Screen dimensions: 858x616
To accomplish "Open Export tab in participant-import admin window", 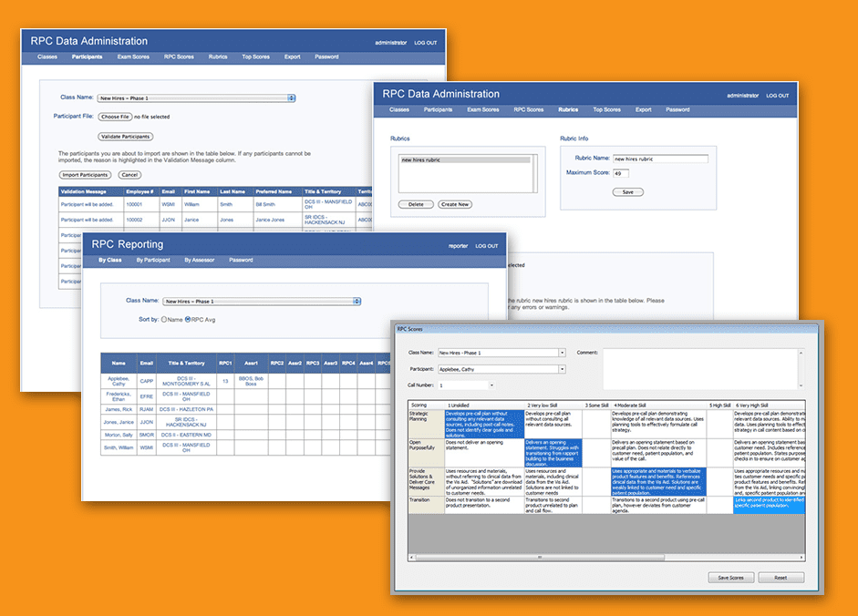I will click(292, 56).
